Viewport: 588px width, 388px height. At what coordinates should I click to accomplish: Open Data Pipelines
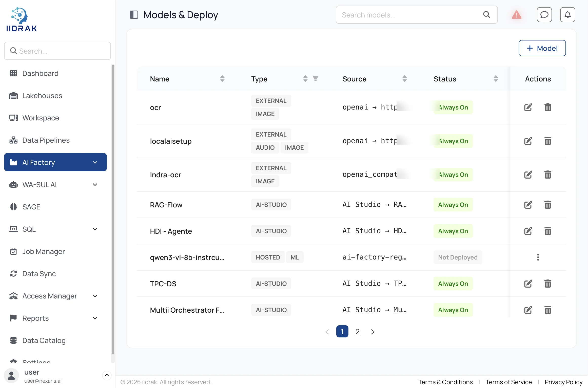55,140
